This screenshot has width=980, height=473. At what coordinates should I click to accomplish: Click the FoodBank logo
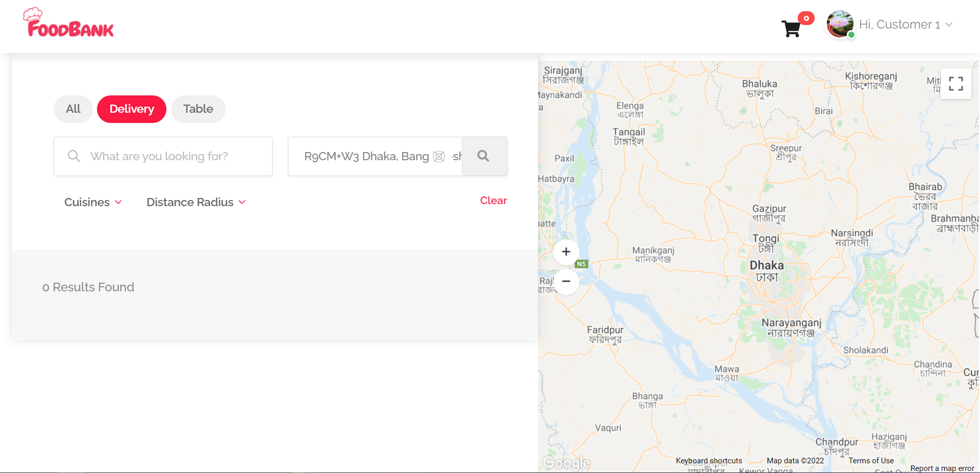pyautogui.click(x=68, y=22)
